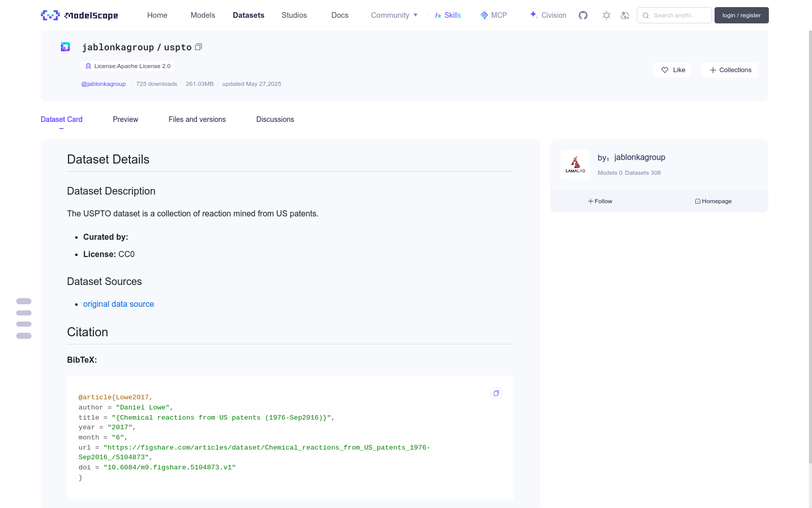Open jablonkagroup in the by: card
This screenshot has width=812, height=508.
639,157
